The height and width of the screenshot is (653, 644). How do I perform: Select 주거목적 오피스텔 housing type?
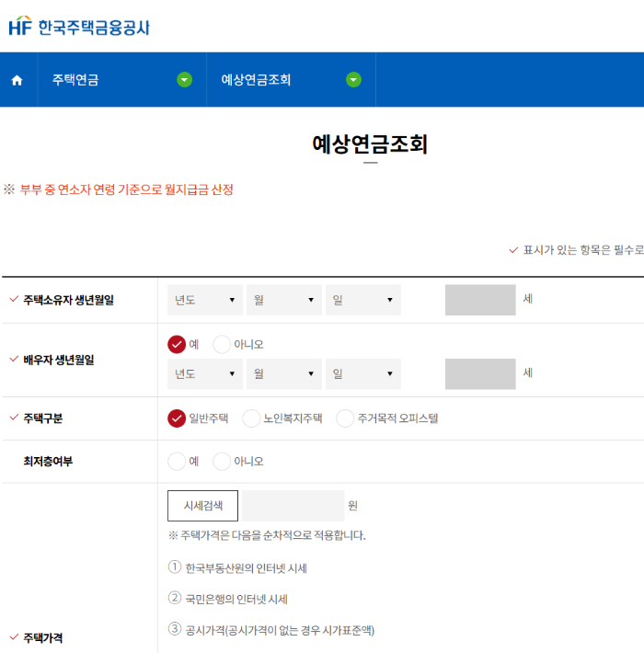345,418
